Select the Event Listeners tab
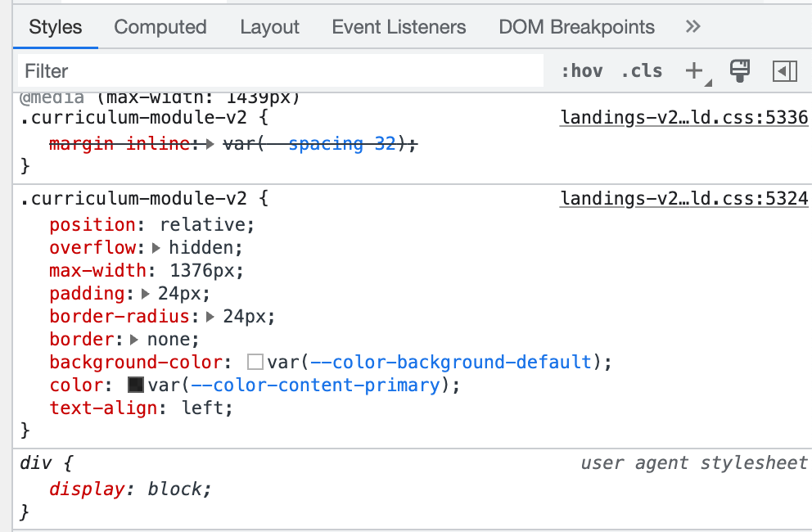The image size is (812, 532). coord(399,27)
